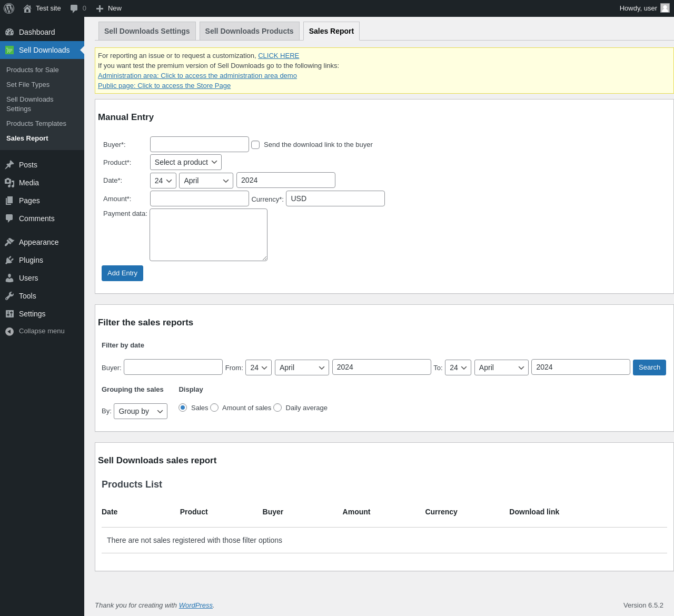Open Dashboard via its gauge icon
This screenshot has width=674, height=616.
point(9,32)
